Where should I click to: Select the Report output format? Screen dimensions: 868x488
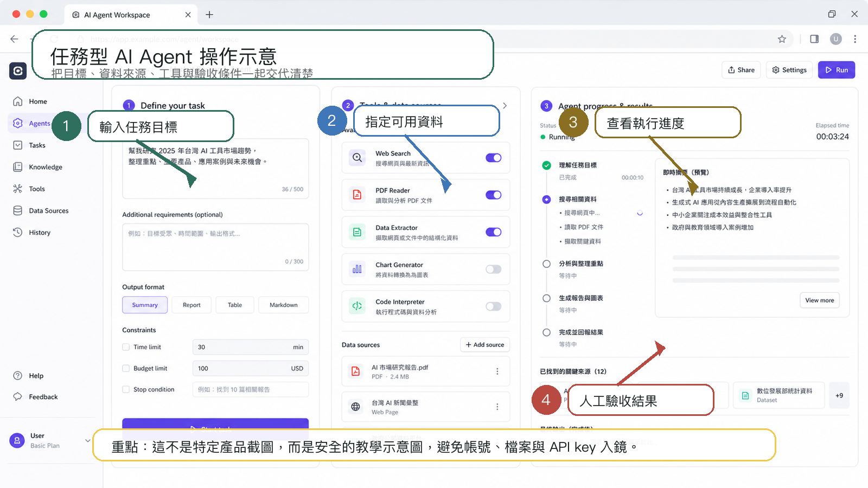192,305
